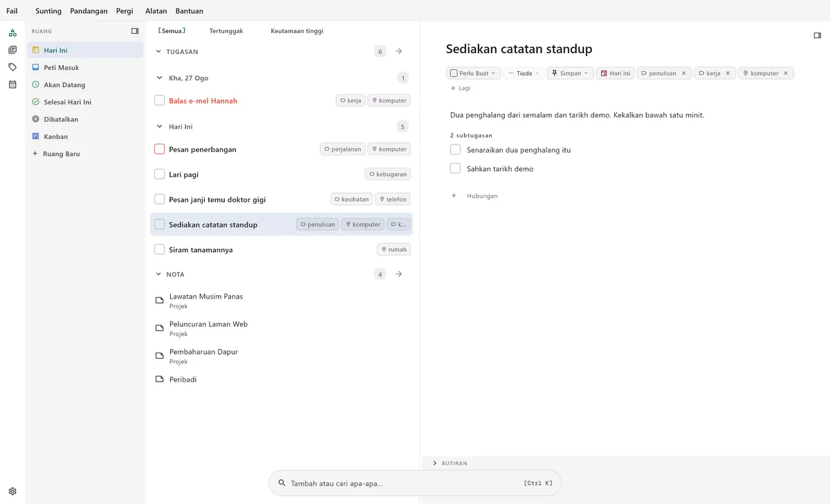Open the Pergi menu

(x=124, y=11)
